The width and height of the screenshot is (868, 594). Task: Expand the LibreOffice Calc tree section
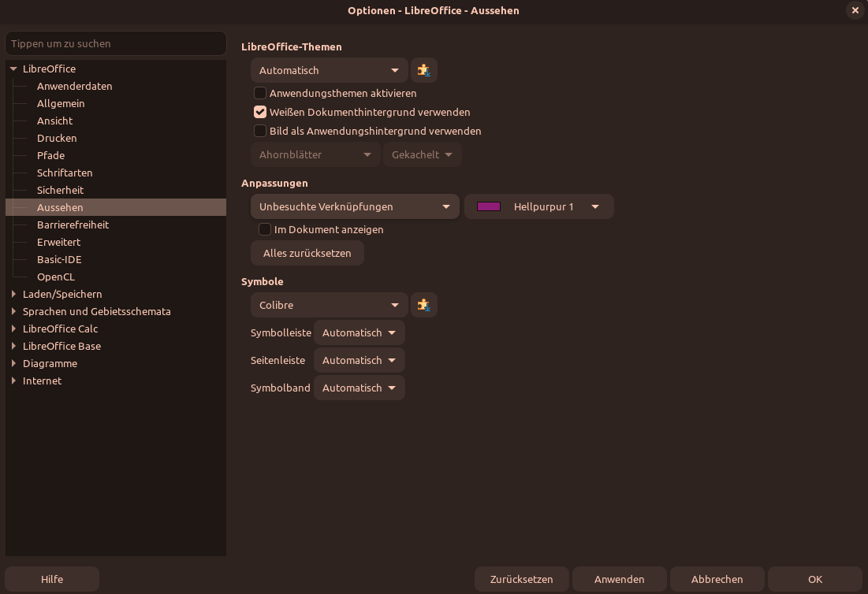[13, 329]
